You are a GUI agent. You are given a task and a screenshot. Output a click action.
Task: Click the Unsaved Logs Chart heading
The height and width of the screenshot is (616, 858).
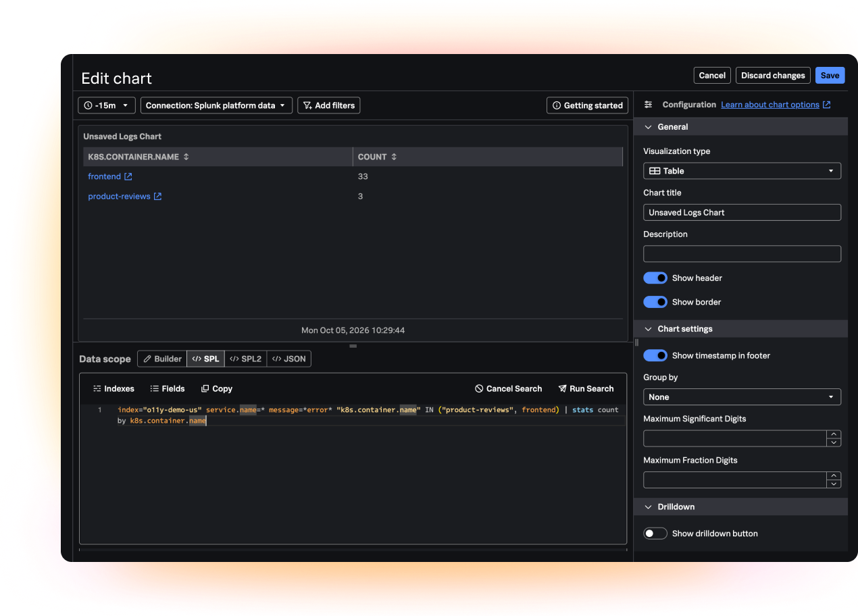pyautogui.click(x=122, y=136)
